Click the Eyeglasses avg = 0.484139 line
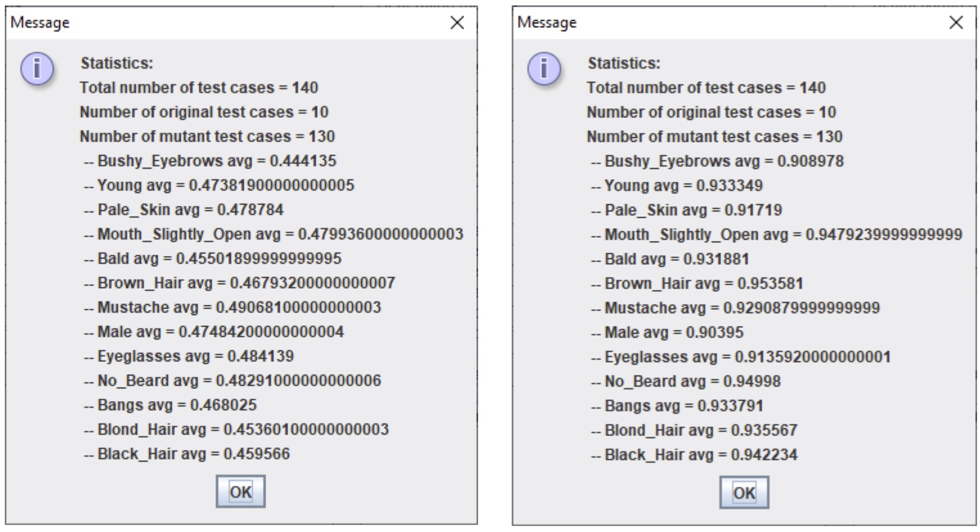The image size is (980, 532). click(189, 356)
